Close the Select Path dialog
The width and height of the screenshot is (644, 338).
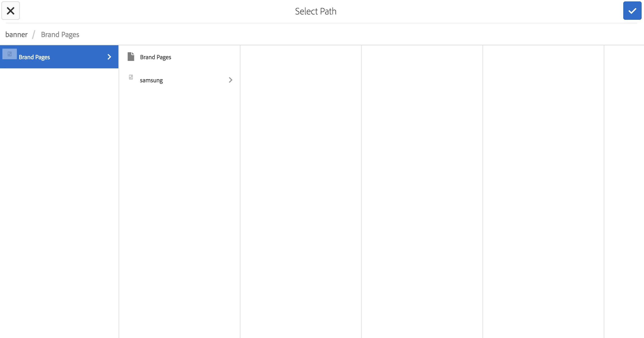11,11
